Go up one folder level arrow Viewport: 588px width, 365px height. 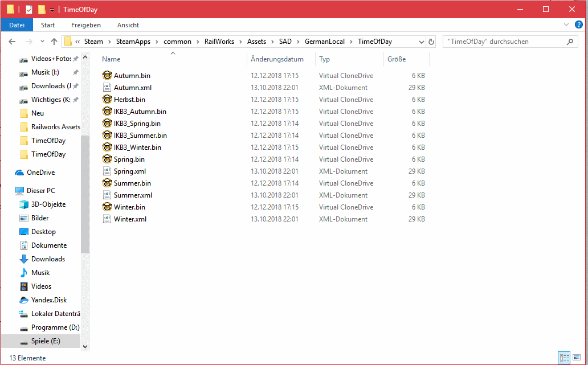[54, 42]
